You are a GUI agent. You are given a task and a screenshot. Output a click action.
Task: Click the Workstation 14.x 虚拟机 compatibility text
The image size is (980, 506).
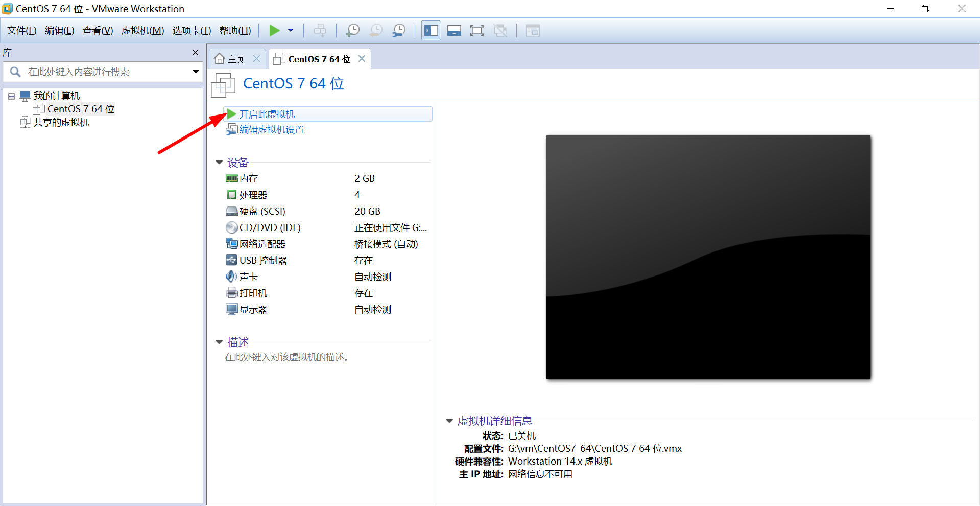click(x=560, y=462)
